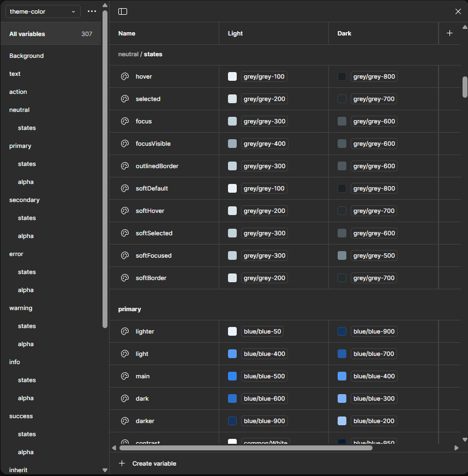This screenshot has width=468, height=476.
Task: Click the sidebar scroll down arrow
Action: [105, 470]
